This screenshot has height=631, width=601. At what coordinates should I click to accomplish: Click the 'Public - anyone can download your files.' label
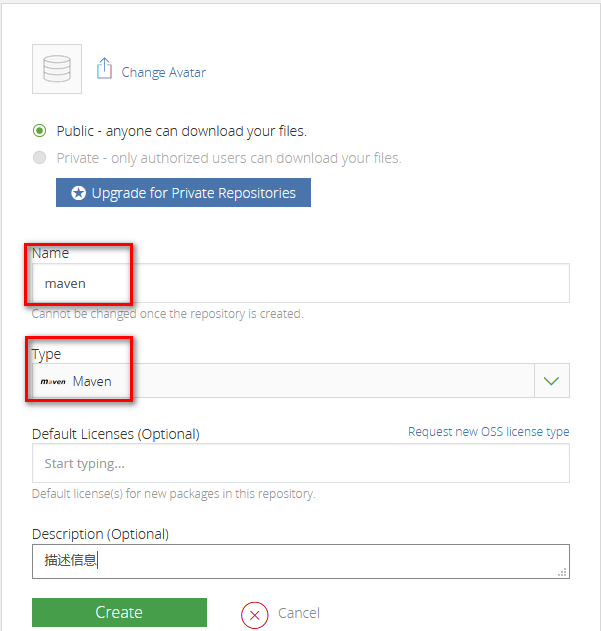click(x=182, y=131)
